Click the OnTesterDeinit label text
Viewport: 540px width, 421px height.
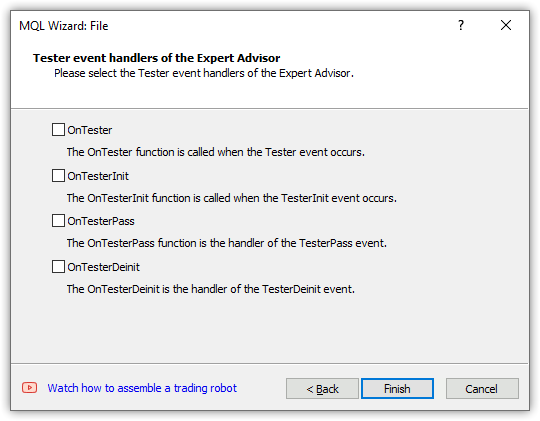point(103,267)
